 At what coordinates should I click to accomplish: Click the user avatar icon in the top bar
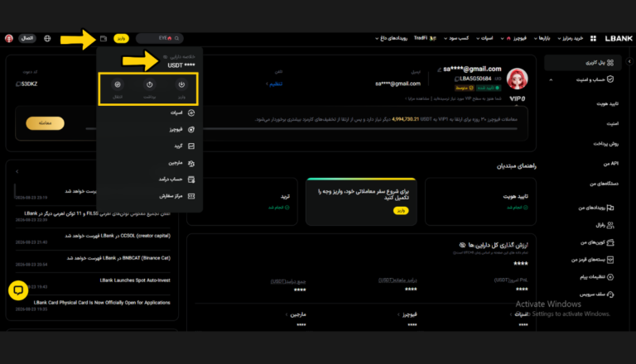pos(9,39)
